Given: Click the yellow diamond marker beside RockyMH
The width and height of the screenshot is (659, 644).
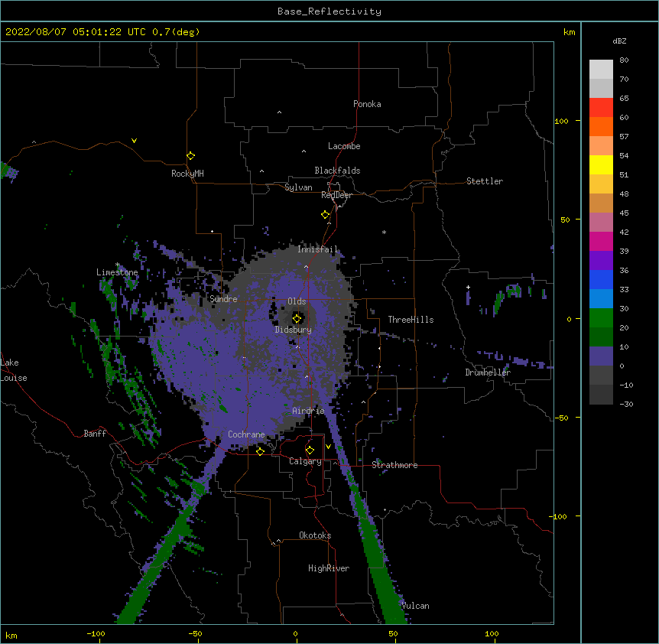Looking at the screenshot, I should click(x=191, y=156).
